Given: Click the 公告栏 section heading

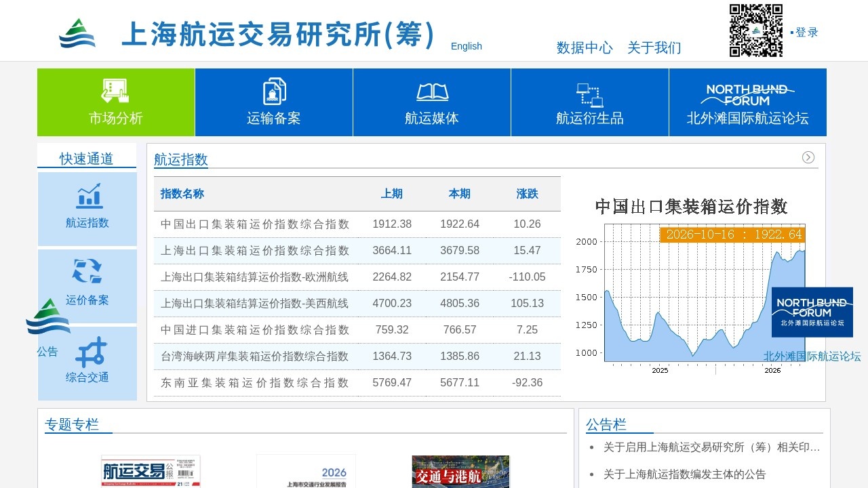Looking at the screenshot, I should pyautogui.click(x=606, y=425).
